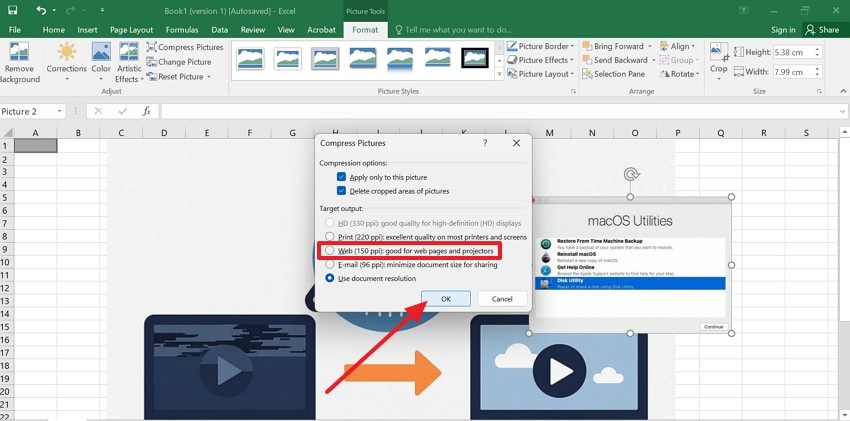Screen dimensions: 850x421
Task: Switch to the Acrobat tab
Action: (321, 30)
